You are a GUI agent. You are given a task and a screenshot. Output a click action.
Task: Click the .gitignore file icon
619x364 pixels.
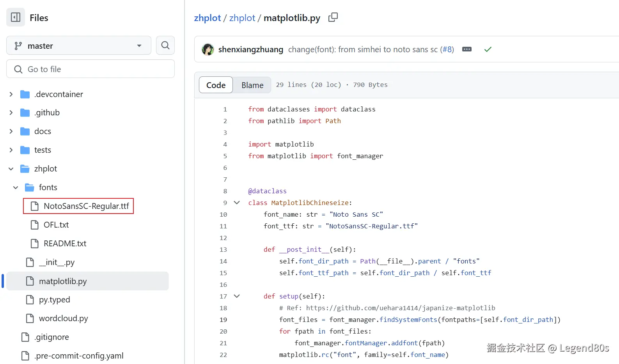point(25,337)
